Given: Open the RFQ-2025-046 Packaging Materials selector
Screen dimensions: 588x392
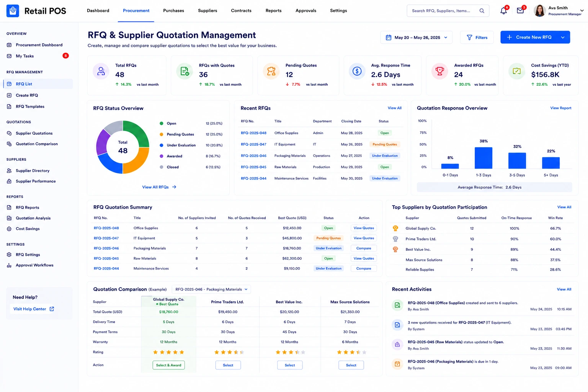Looking at the screenshot, I should 211,289.
